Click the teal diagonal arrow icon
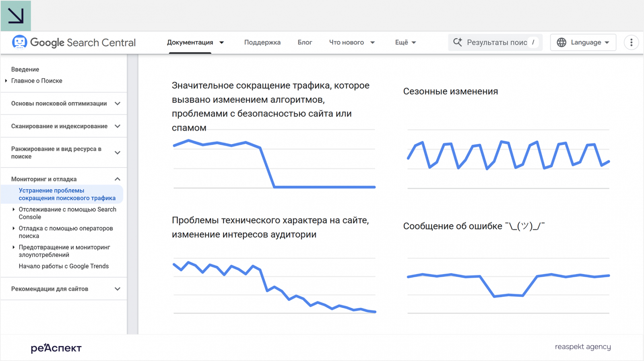The height and width of the screenshot is (361, 644). click(16, 16)
